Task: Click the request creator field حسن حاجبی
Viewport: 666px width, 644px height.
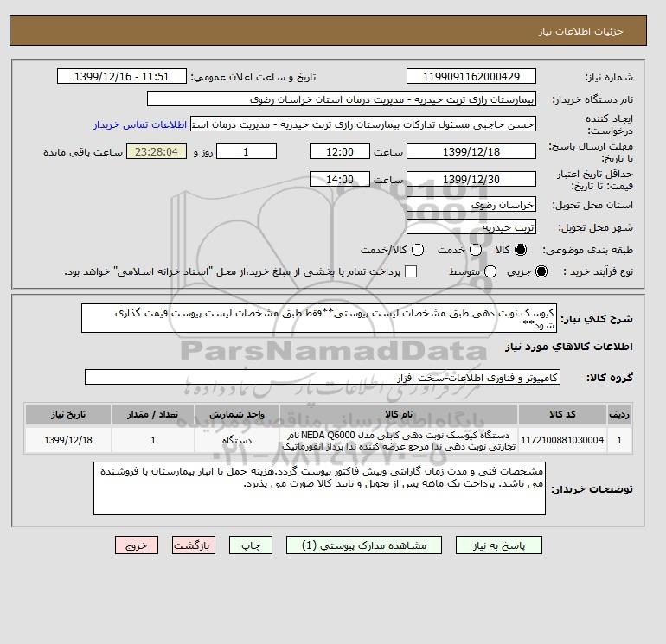Action: click(x=363, y=124)
